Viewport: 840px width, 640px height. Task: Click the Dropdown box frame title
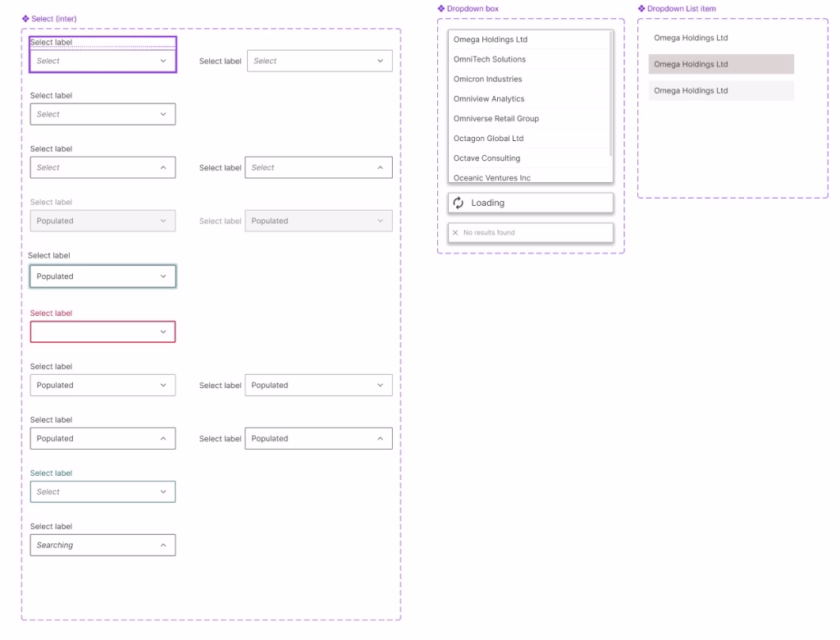click(x=472, y=8)
